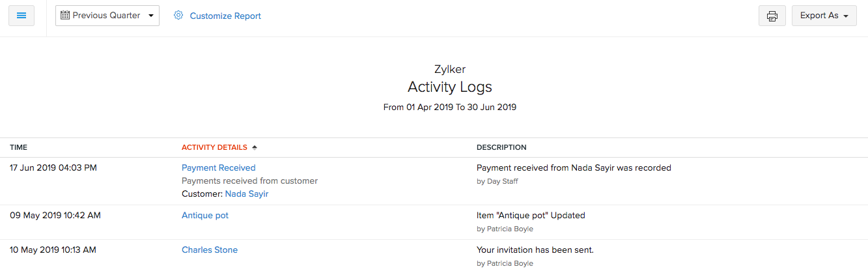
Task: Click the print report icon
Action: tap(772, 16)
